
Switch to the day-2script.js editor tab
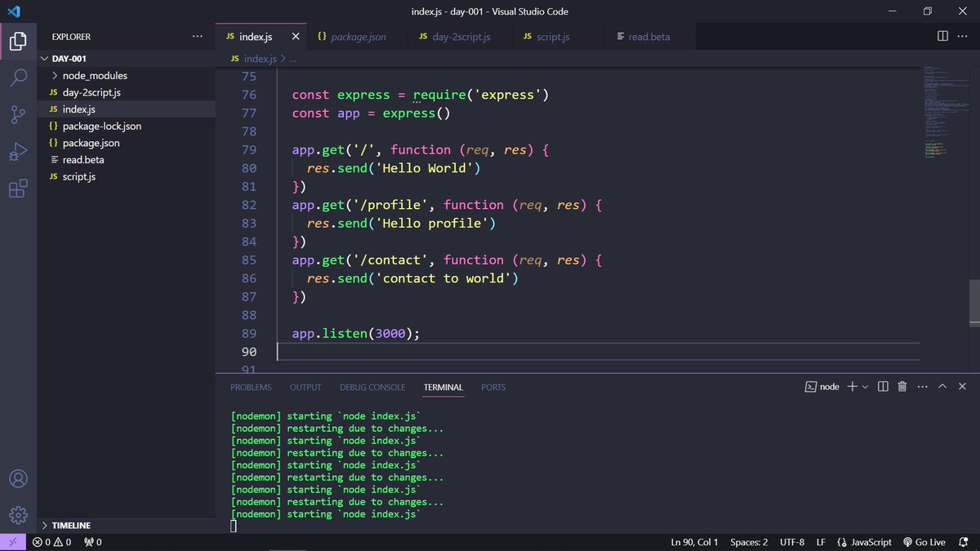461,37
